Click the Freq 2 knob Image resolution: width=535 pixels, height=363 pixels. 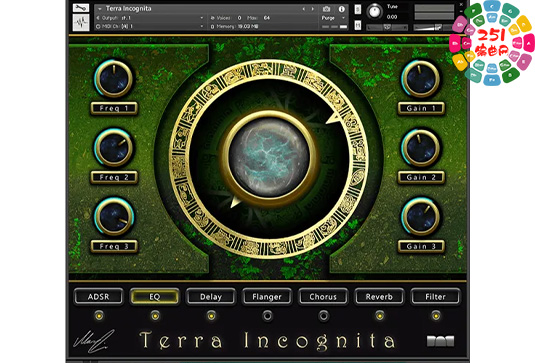[x=114, y=147]
